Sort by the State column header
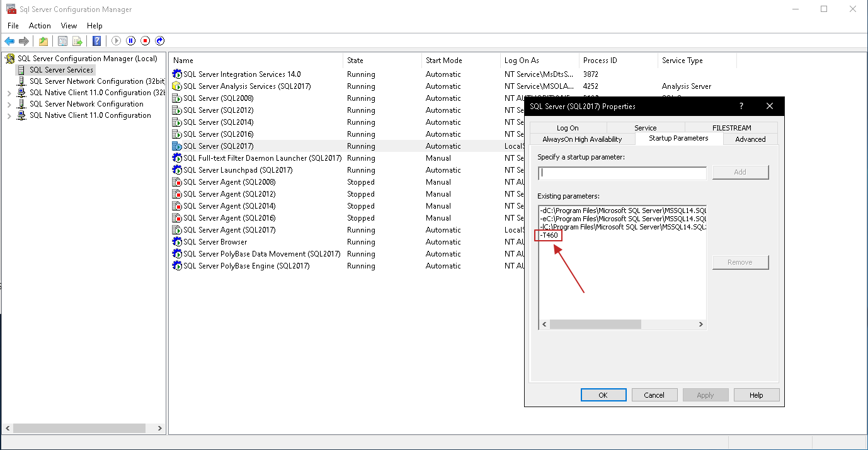The width and height of the screenshot is (868, 450). click(383, 61)
